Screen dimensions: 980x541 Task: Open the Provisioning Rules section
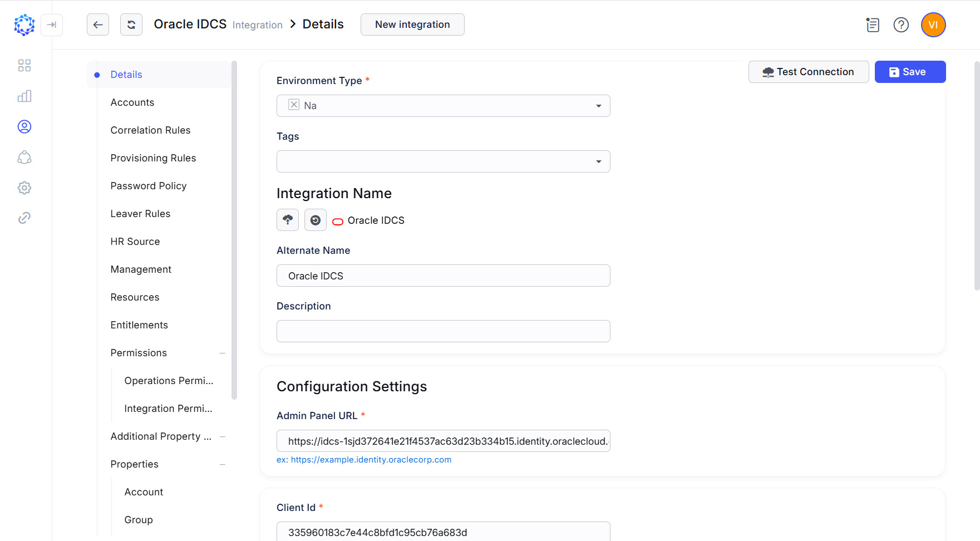[153, 158]
